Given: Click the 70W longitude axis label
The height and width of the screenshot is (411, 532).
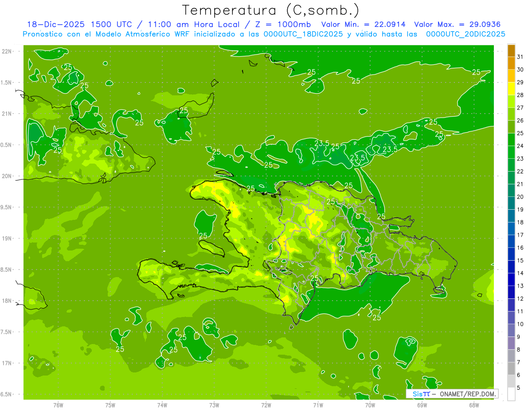Looking at the screenshot, I should (370, 405).
